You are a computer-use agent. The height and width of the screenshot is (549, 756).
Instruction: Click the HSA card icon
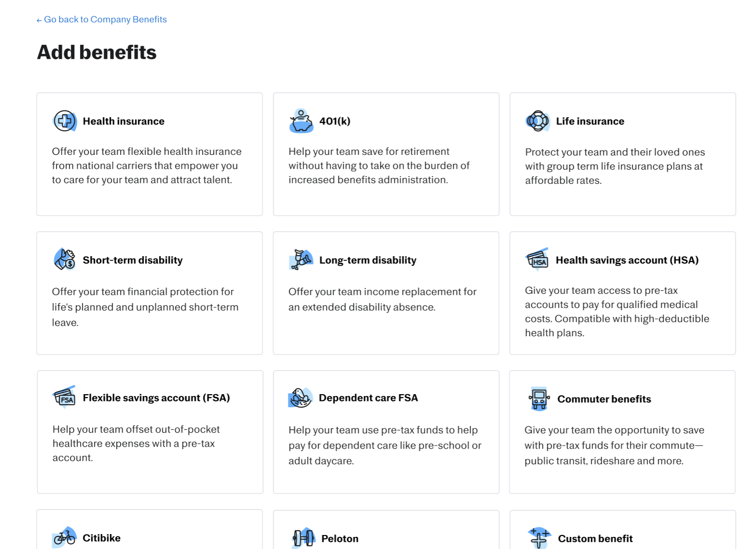pyautogui.click(x=538, y=260)
